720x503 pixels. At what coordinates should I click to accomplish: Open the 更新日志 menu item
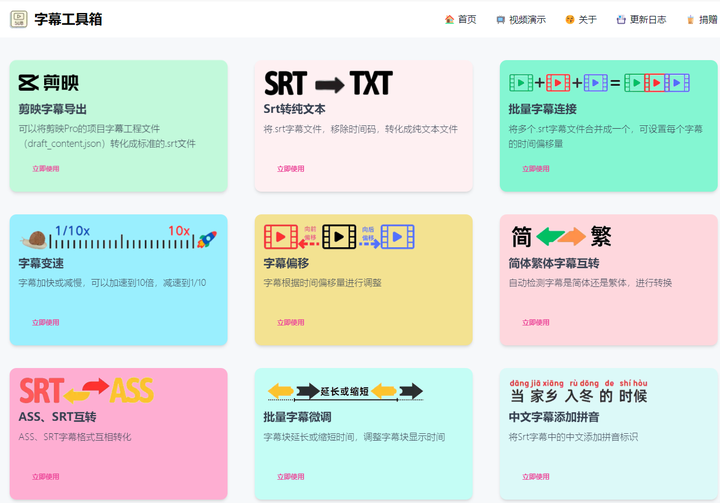point(641,19)
